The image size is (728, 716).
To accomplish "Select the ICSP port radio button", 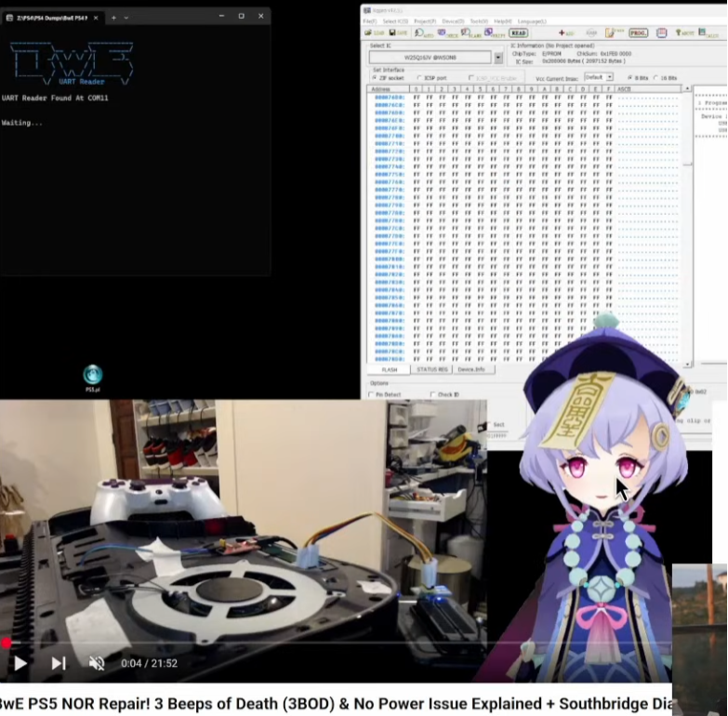I will pyautogui.click(x=419, y=78).
